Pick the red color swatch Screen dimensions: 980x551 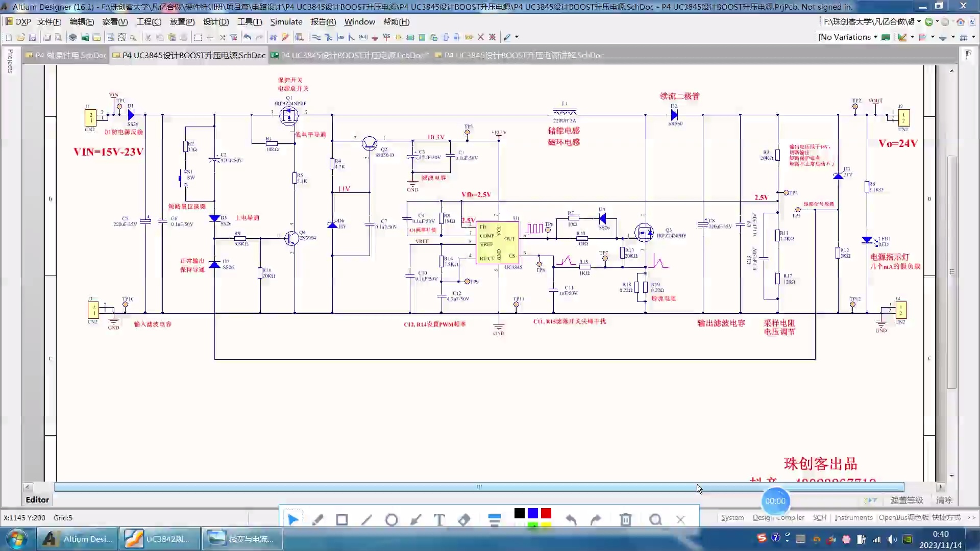tap(546, 513)
